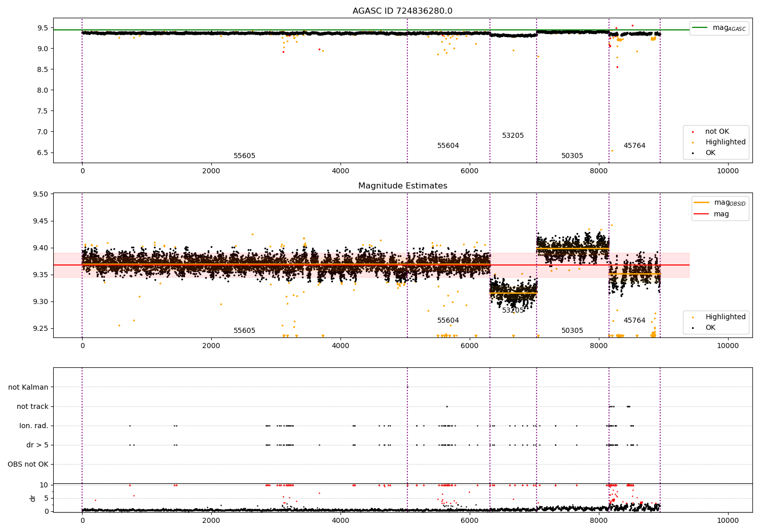Click the 9.25 y-tick label
760x532 pixels.
pyautogui.click(x=41, y=329)
